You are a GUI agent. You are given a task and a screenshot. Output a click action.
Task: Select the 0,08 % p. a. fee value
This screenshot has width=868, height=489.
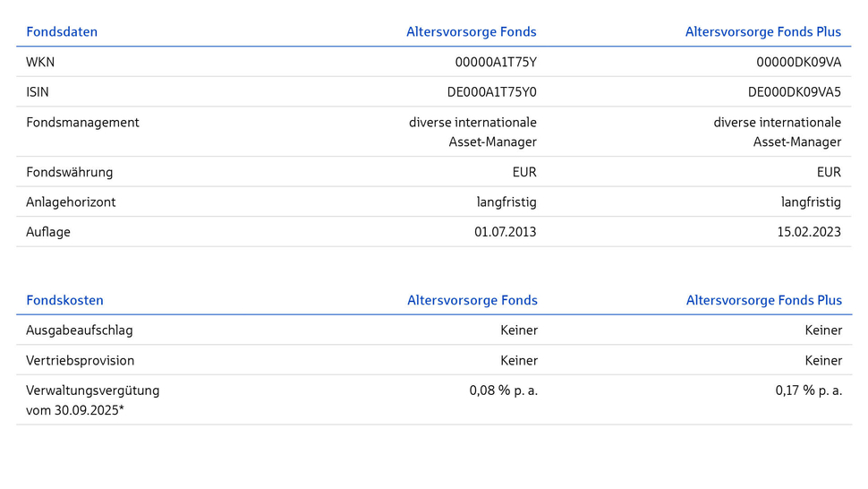(x=503, y=390)
